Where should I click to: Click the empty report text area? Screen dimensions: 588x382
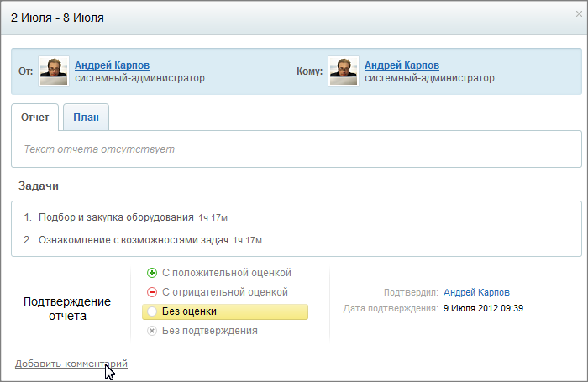tap(297, 149)
